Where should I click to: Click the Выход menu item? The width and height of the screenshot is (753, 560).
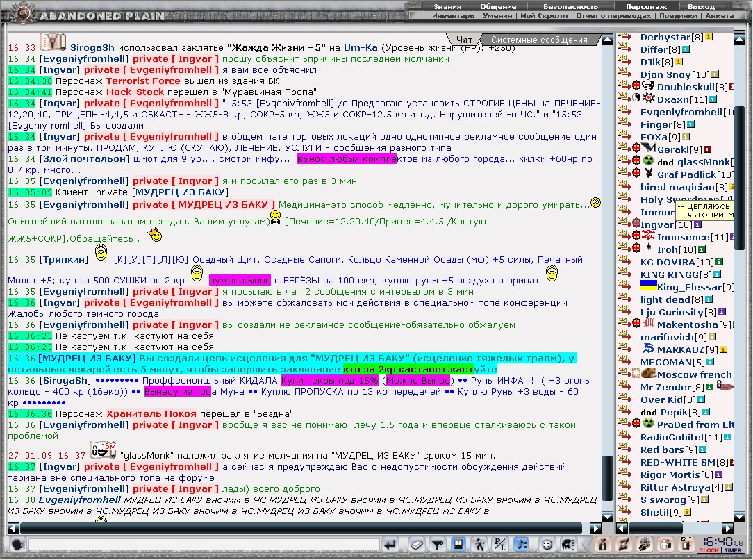[x=701, y=7]
